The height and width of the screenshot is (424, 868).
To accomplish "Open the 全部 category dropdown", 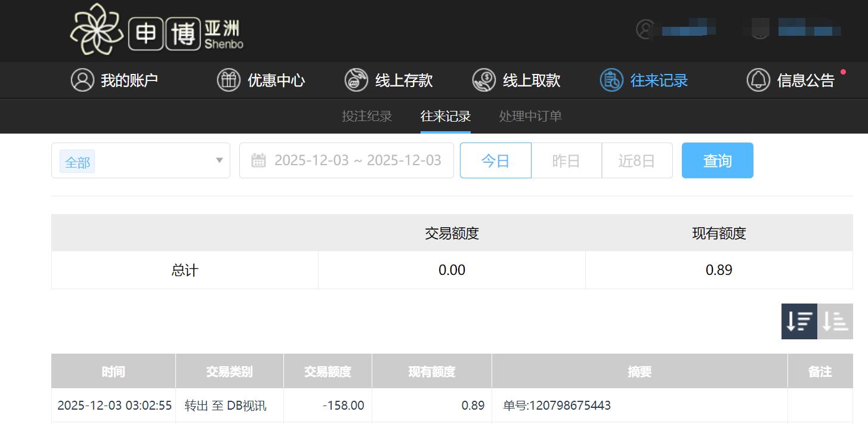I will (x=77, y=160).
